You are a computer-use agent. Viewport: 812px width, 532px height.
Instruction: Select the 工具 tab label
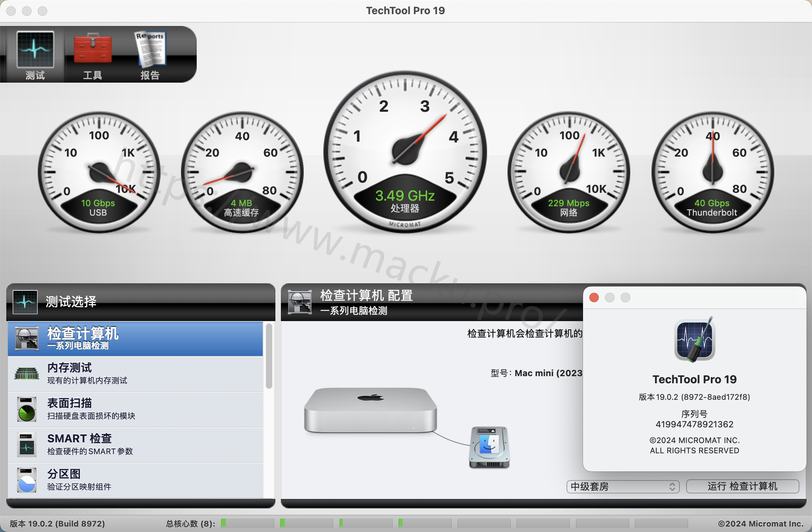pos(93,75)
